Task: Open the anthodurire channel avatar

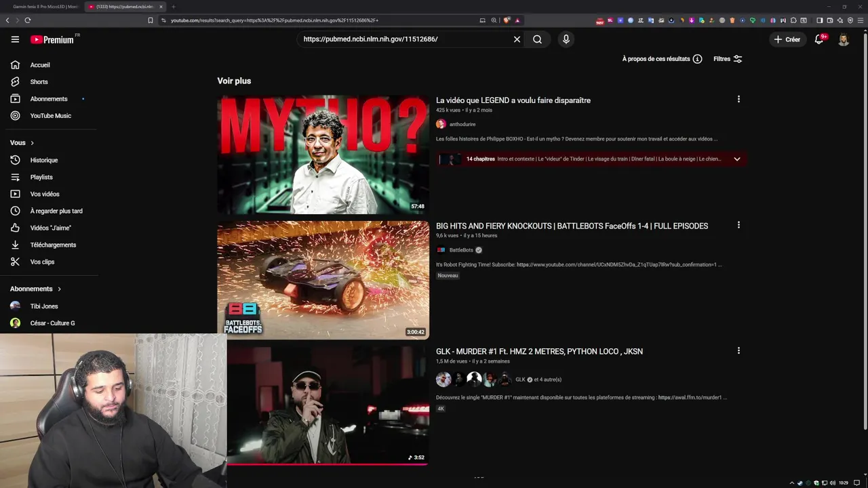Action: pos(441,124)
